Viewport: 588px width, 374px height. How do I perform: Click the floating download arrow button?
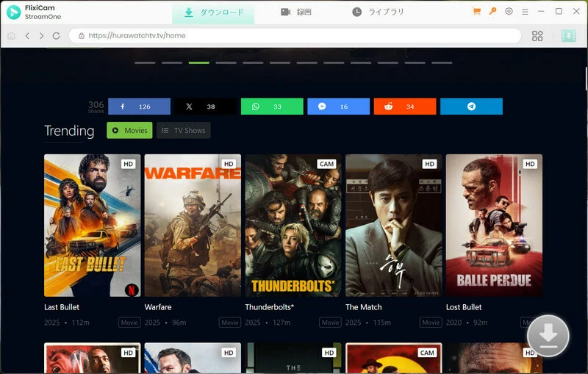click(548, 336)
